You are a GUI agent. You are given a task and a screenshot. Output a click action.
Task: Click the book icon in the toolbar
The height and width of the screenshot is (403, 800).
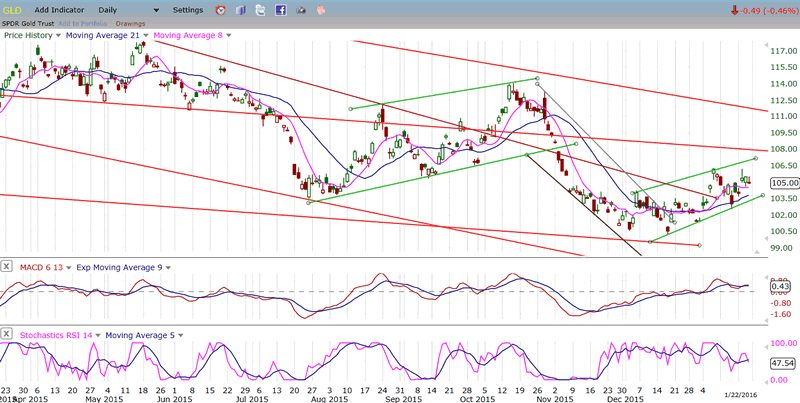coord(239,10)
